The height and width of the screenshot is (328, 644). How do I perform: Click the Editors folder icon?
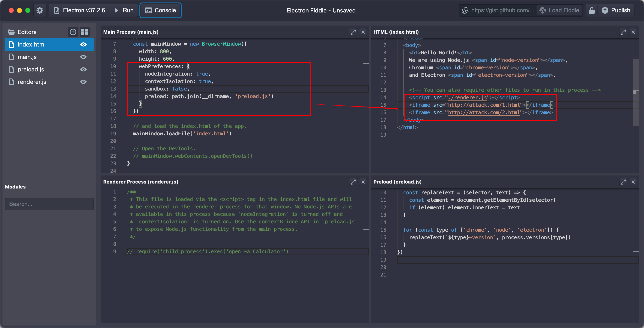click(x=11, y=32)
